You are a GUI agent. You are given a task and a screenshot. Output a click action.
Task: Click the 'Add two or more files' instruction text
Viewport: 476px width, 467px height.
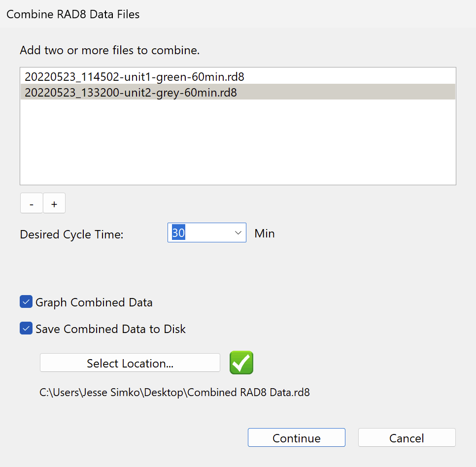point(109,50)
